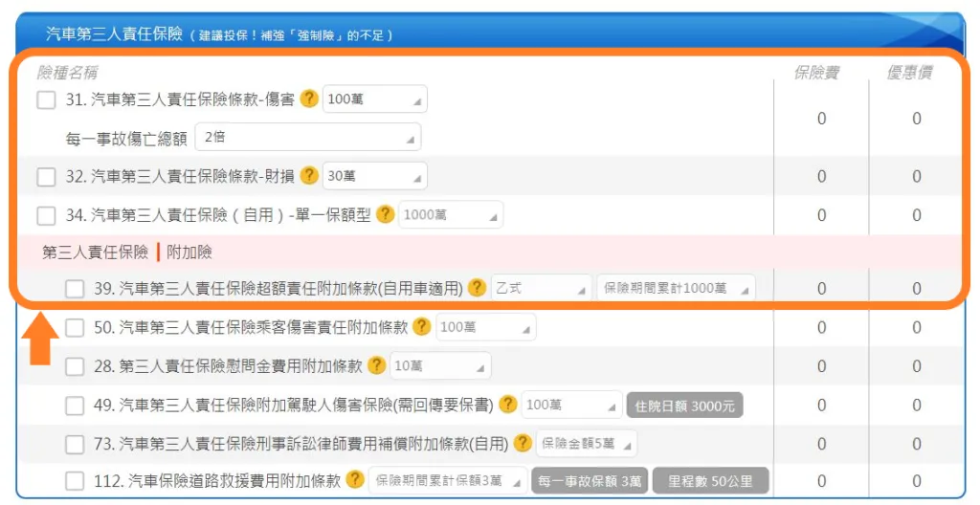Viewport: 980px width, 505px height.
Task: Click help icon beside 34 單一保額型
Action: pyautogui.click(x=386, y=214)
